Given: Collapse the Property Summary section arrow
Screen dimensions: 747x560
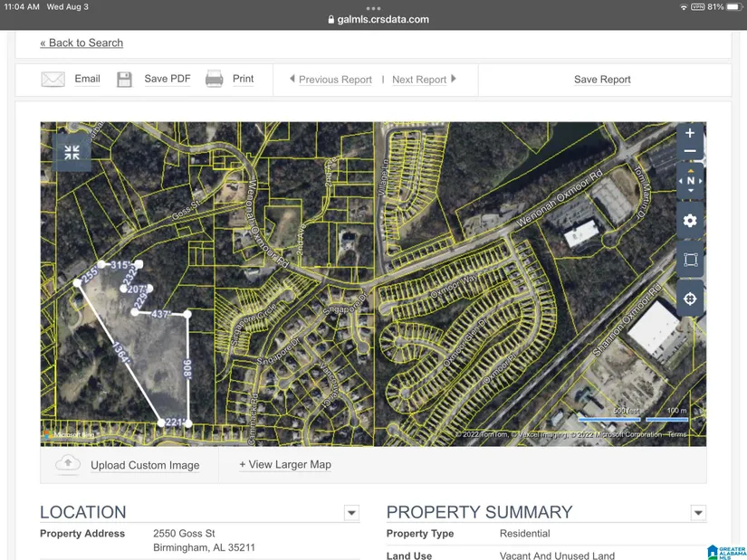Looking at the screenshot, I should coord(698,513).
